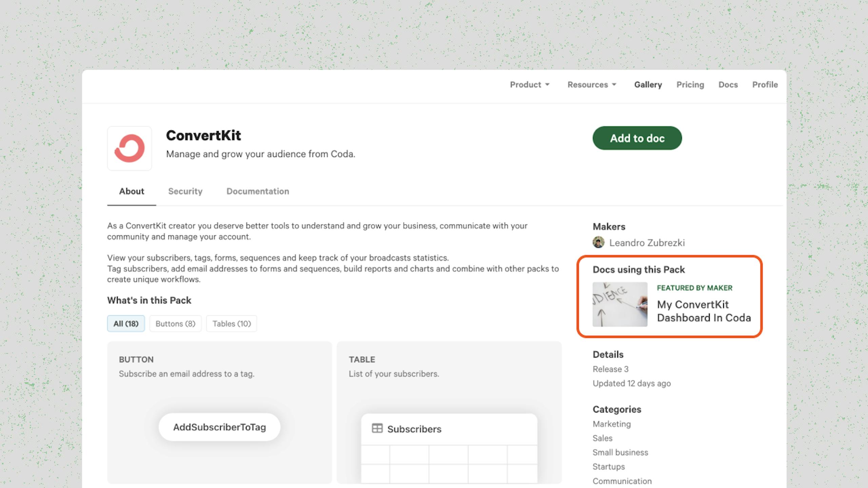Open the featured doc thumbnail image

(x=620, y=304)
